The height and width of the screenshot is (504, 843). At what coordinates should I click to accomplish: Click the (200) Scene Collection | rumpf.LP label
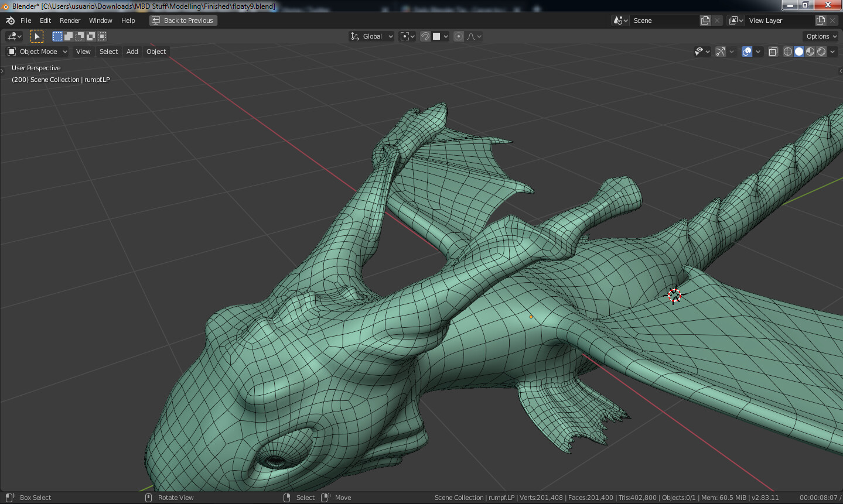click(x=60, y=80)
